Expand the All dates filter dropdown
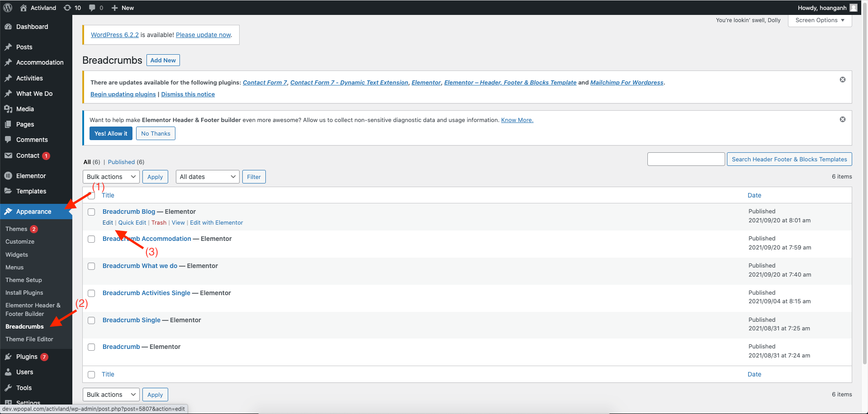868x414 pixels. [207, 177]
